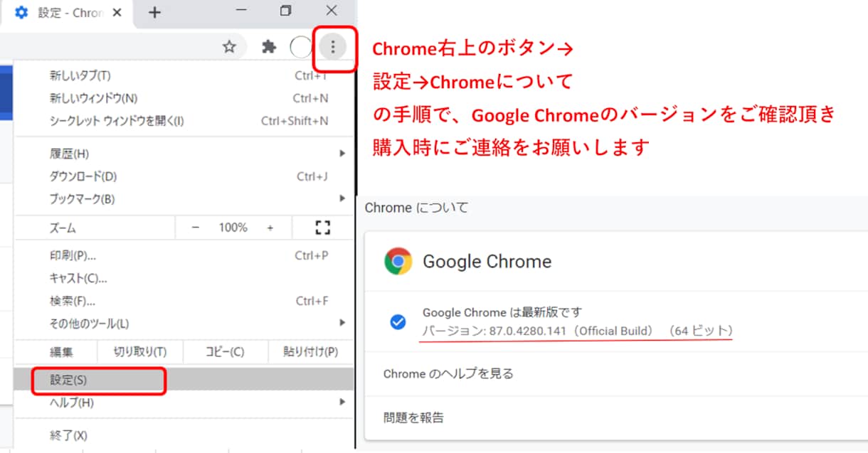Choose 検索(F)... menu item
Image resolution: width=868 pixels, height=453 pixels.
[185, 301]
